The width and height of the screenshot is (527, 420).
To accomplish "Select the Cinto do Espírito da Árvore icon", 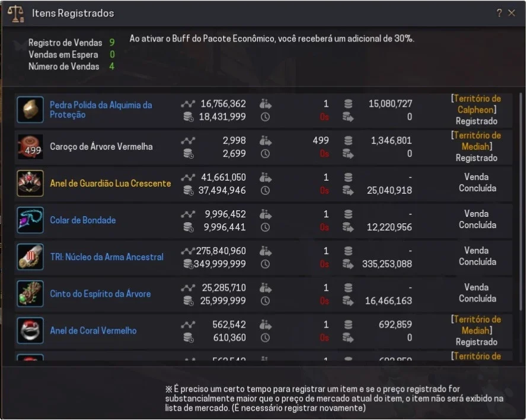I will (x=30, y=294).
